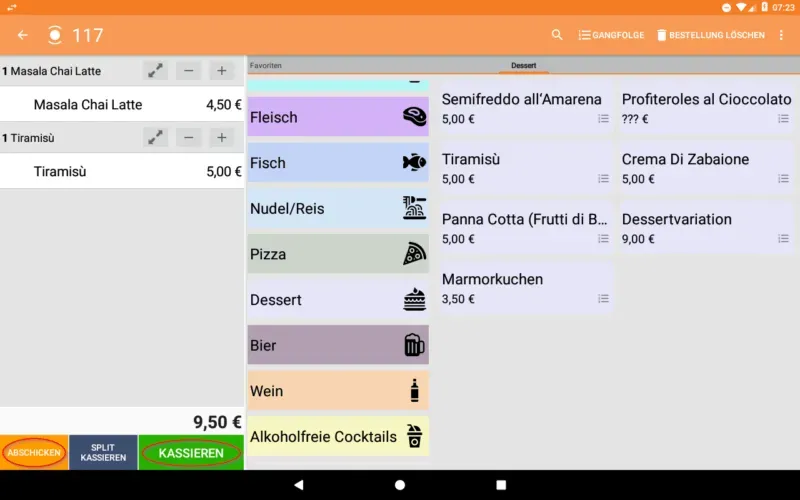This screenshot has height=500, width=800.
Task: Open options list icon for Semifreddo all'Amarena
Action: click(x=604, y=119)
